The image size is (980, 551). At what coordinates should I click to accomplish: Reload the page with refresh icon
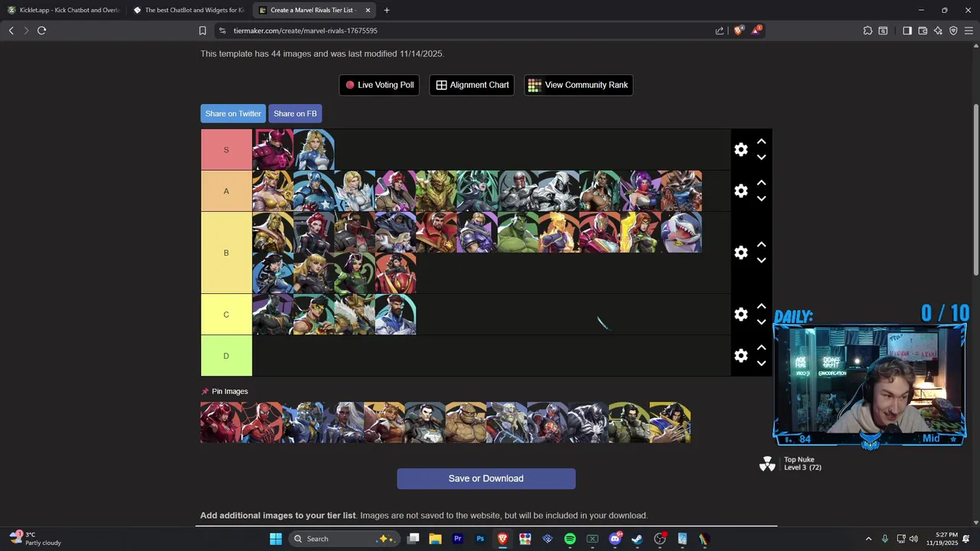tap(41, 31)
